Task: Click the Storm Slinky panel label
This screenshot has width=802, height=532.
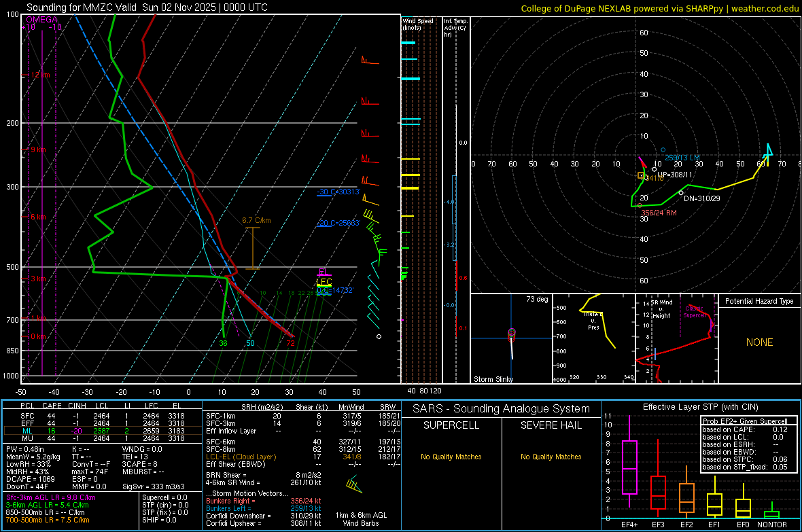Action: [493, 379]
